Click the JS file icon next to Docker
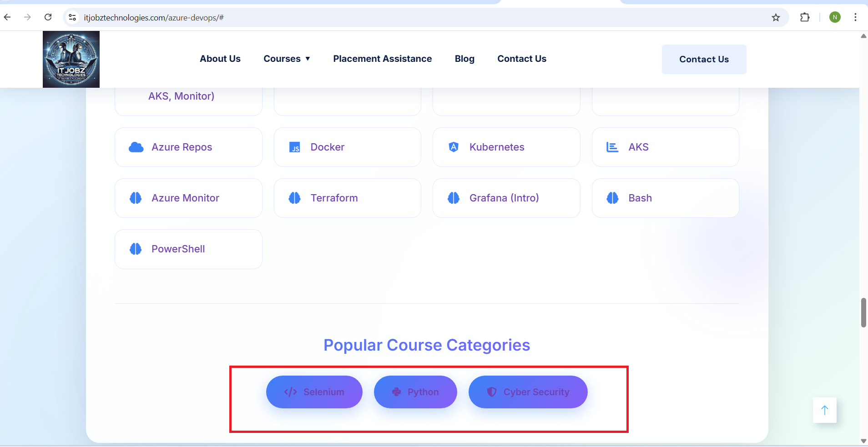The height and width of the screenshot is (447, 868). pos(295,147)
